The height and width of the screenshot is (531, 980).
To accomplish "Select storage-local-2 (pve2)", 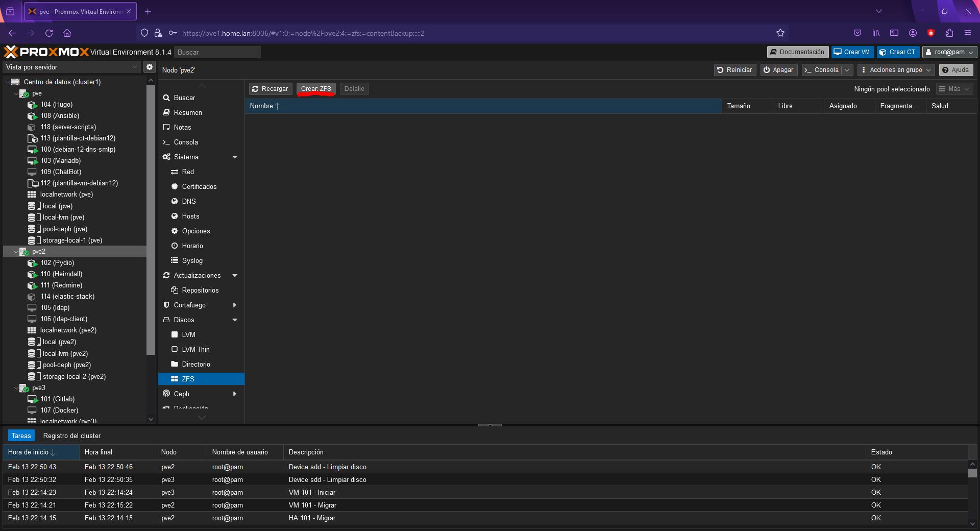I will [x=74, y=376].
